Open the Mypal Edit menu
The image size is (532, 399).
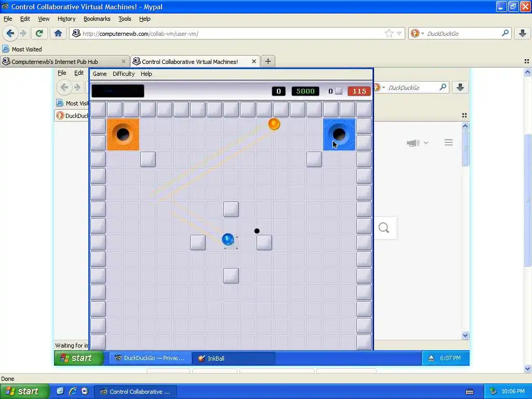25,19
